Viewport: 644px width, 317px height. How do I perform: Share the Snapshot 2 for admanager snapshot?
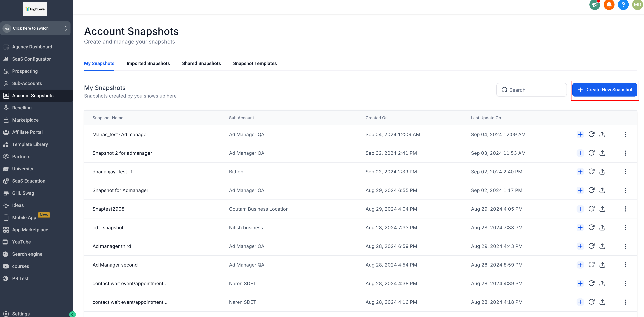pos(602,153)
